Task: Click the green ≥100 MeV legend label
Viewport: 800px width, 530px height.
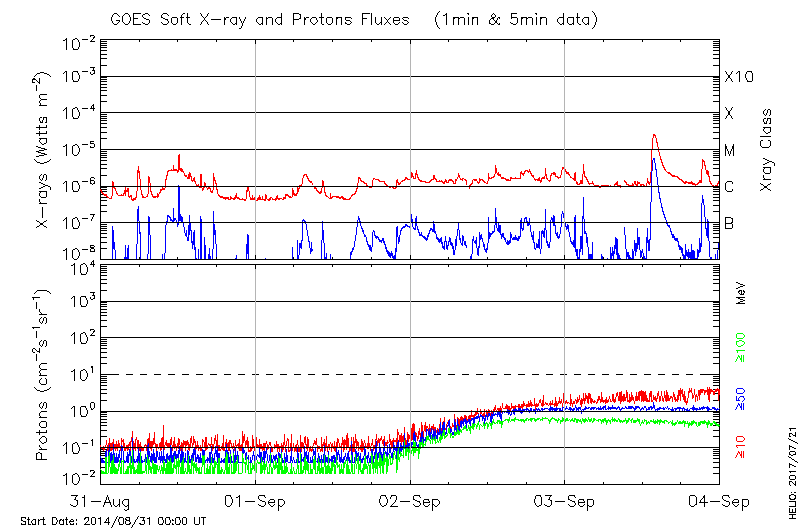Action: click(741, 345)
